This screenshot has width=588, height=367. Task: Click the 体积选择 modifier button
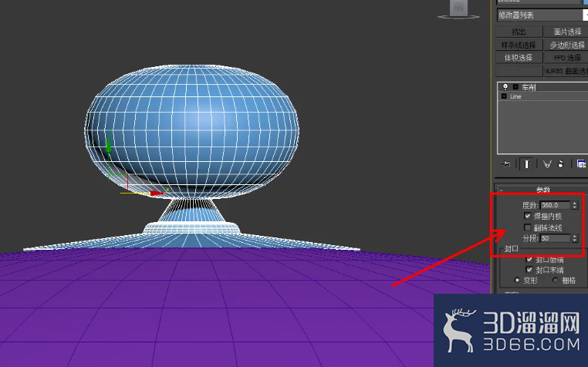(x=519, y=57)
